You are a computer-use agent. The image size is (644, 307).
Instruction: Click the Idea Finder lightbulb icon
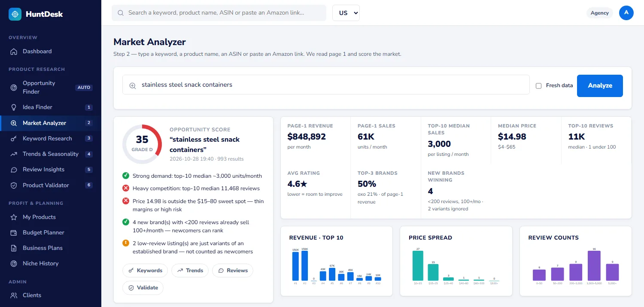pos(14,107)
